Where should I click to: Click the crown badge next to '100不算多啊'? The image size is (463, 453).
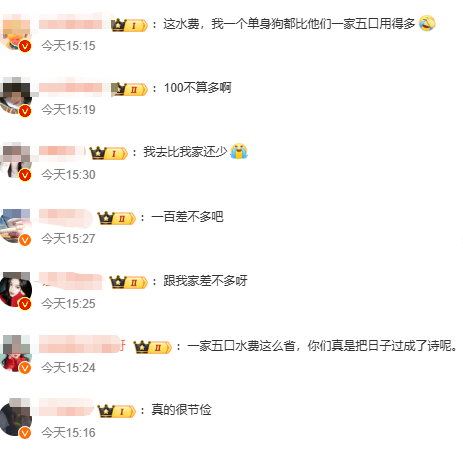tap(129, 89)
